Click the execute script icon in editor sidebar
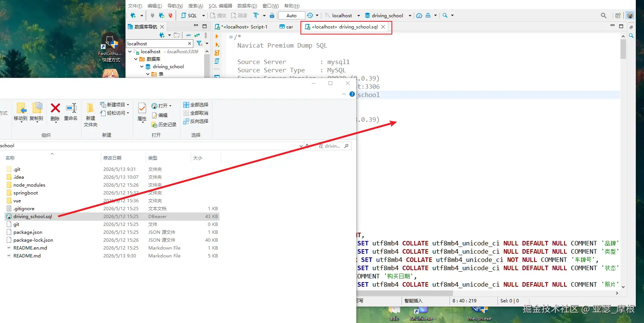 tap(217, 53)
